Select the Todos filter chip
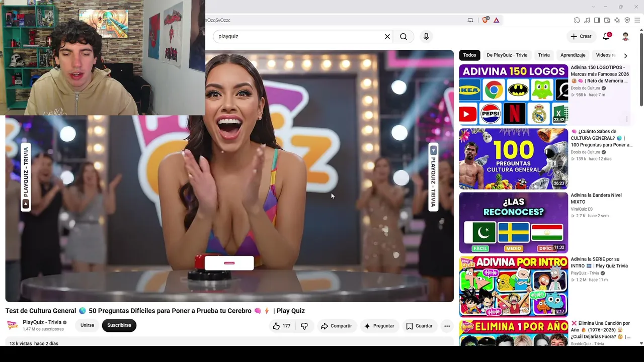Viewport: 644px width, 362px height. tap(469, 55)
